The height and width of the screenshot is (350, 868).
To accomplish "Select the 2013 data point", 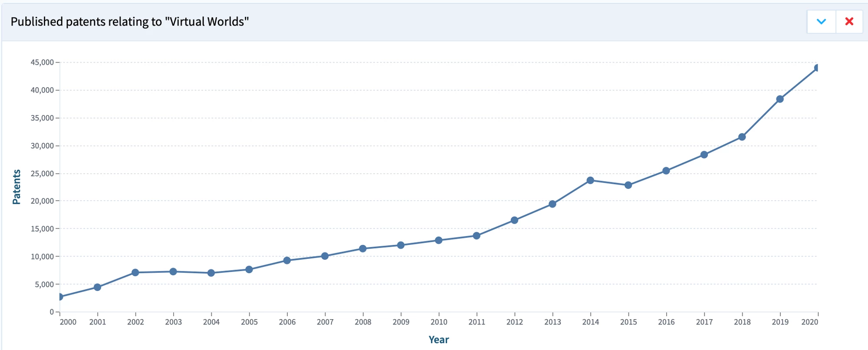I will pyautogui.click(x=552, y=204).
